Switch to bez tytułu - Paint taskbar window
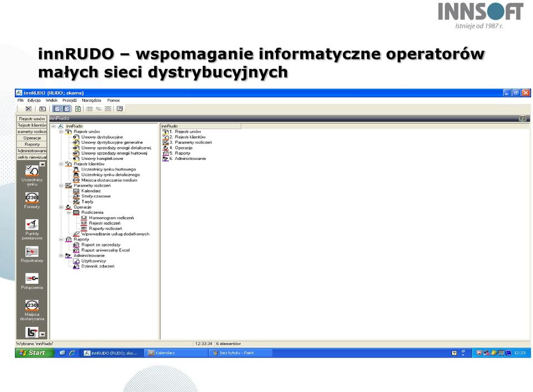 click(240, 353)
